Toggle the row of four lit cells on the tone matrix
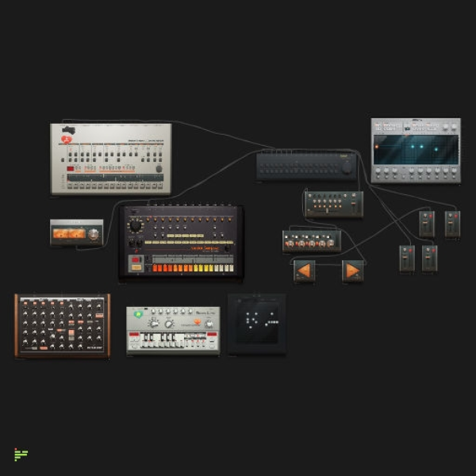The image size is (476, 476). coord(273,322)
